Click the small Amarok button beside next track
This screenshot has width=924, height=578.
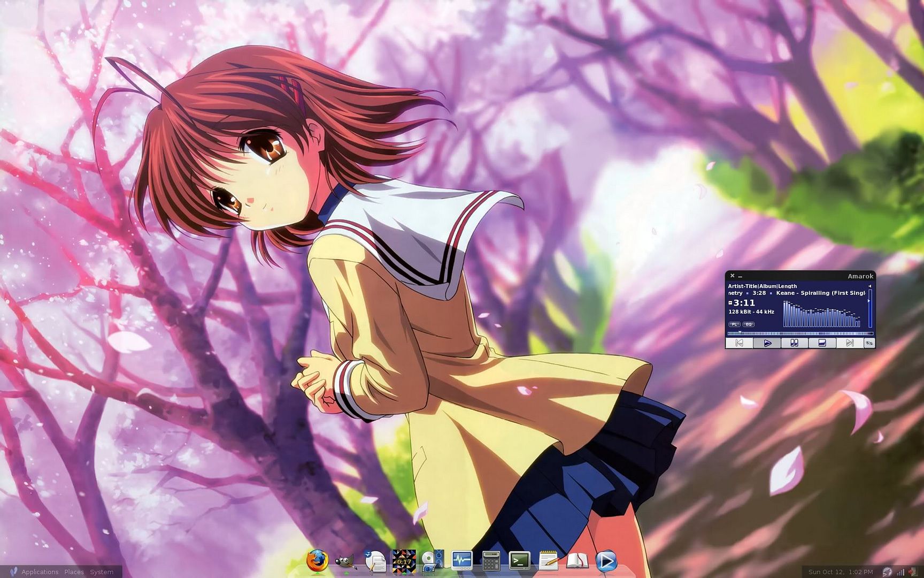[x=869, y=343]
